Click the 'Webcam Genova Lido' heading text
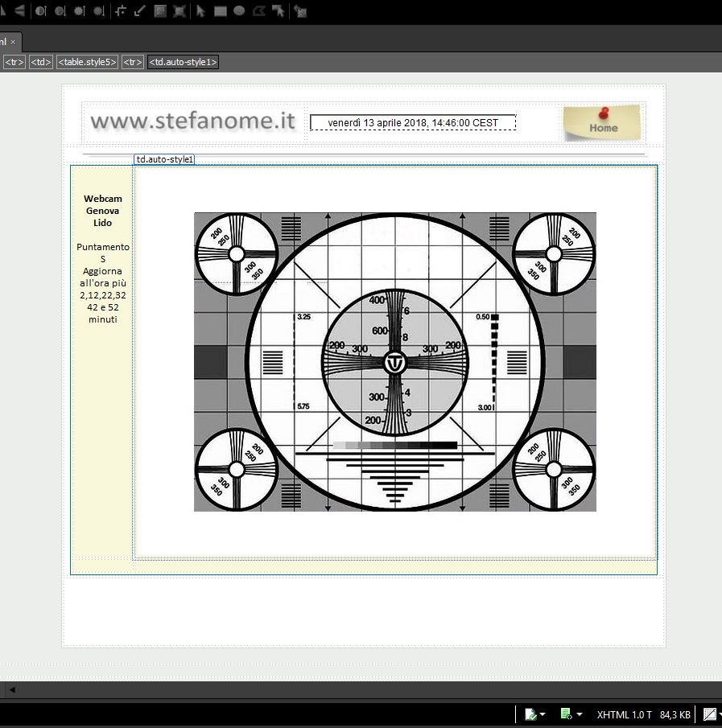This screenshot has height=728, width=722. point(103,211)
